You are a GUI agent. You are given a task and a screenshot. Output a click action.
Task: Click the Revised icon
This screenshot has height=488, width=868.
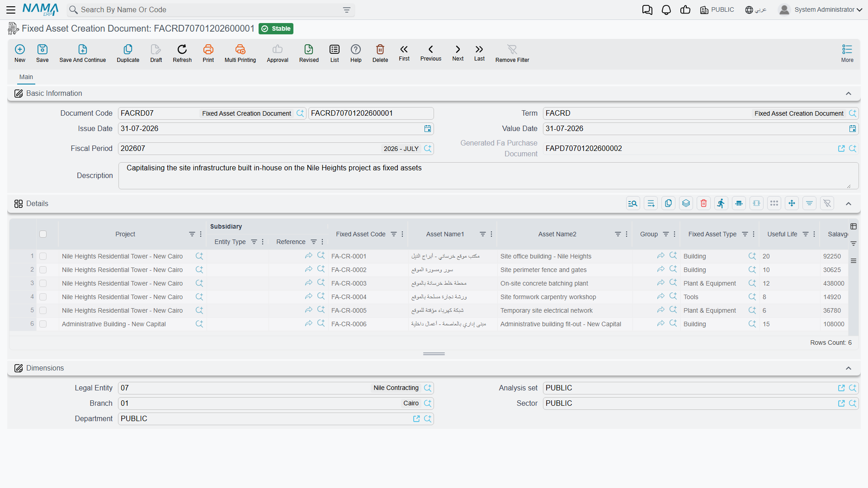pos(309,49)
